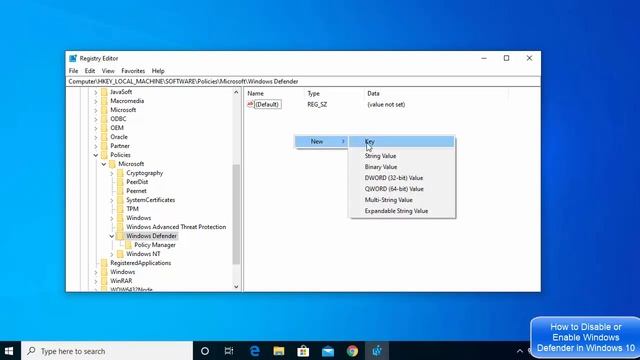Expand the Oracle tree node
The width and height of the screenshot is (640, 360).
click(x=96, y=137)
